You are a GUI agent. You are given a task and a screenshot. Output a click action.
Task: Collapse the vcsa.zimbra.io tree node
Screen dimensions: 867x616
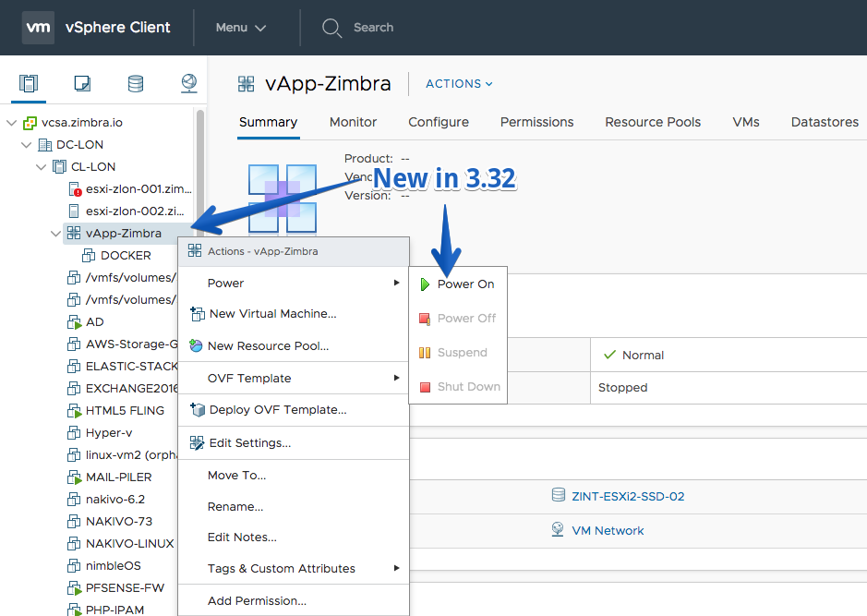click(x=12, y=123)
